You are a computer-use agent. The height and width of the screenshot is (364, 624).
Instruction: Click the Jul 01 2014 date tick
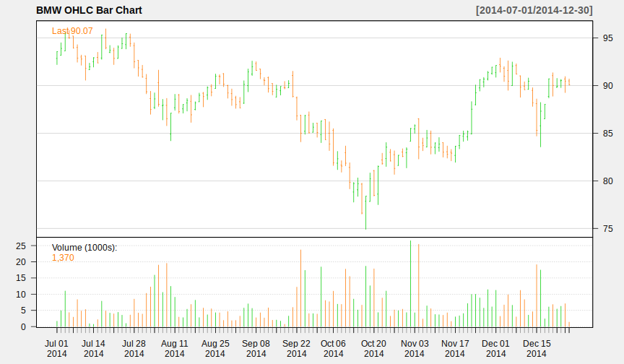(x=57, y=348)
